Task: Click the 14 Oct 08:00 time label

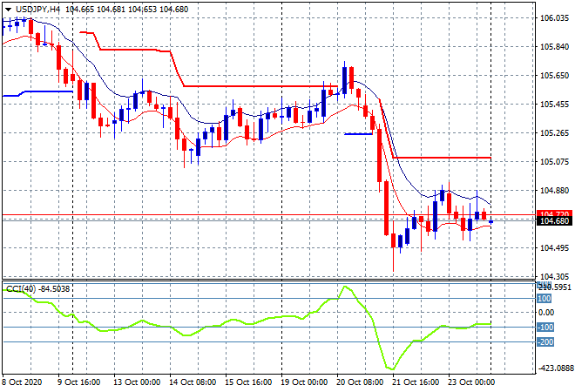Action: coord(193,382)
